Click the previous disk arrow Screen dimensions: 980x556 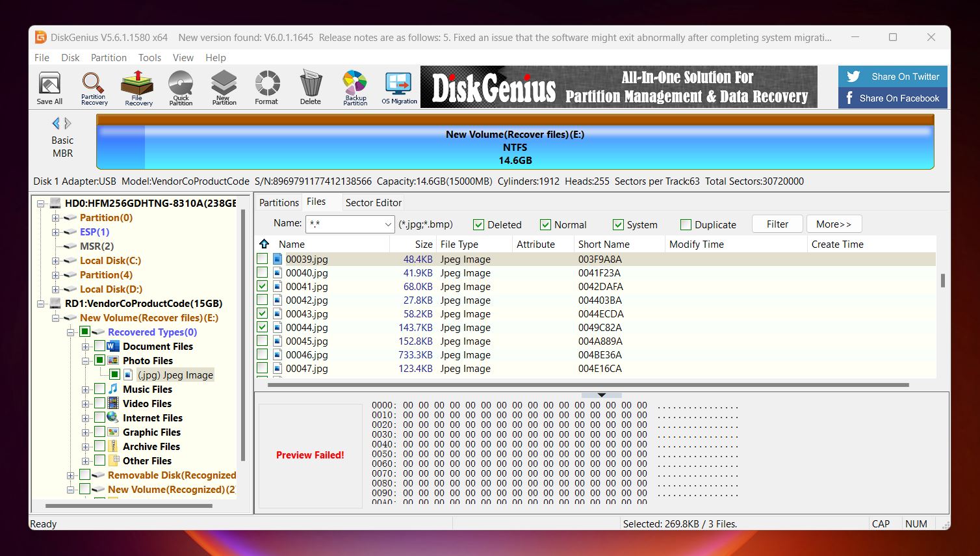[56, 123]
